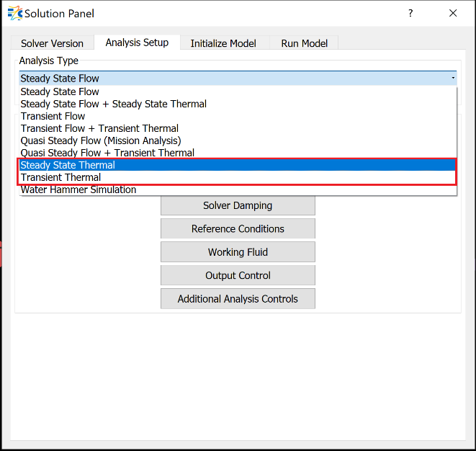Open the Initialize Model tab
The image size is (476, 451).
[223, 43]
